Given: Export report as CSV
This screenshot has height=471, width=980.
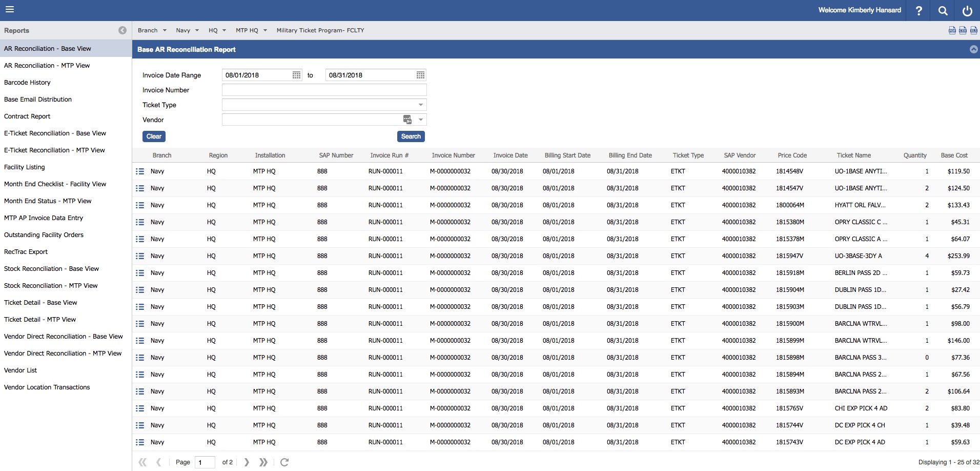Looking at the screenshot, I should coord(963,30).
